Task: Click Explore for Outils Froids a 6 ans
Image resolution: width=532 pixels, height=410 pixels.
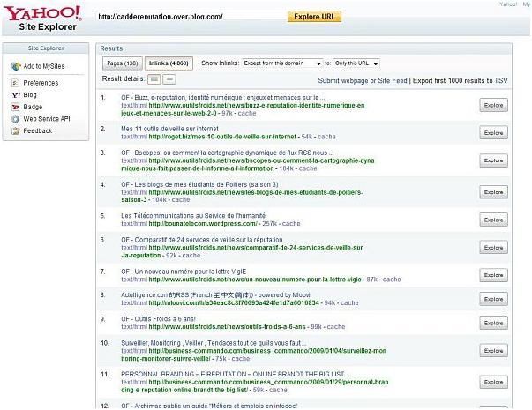Action: click(494, 323)
